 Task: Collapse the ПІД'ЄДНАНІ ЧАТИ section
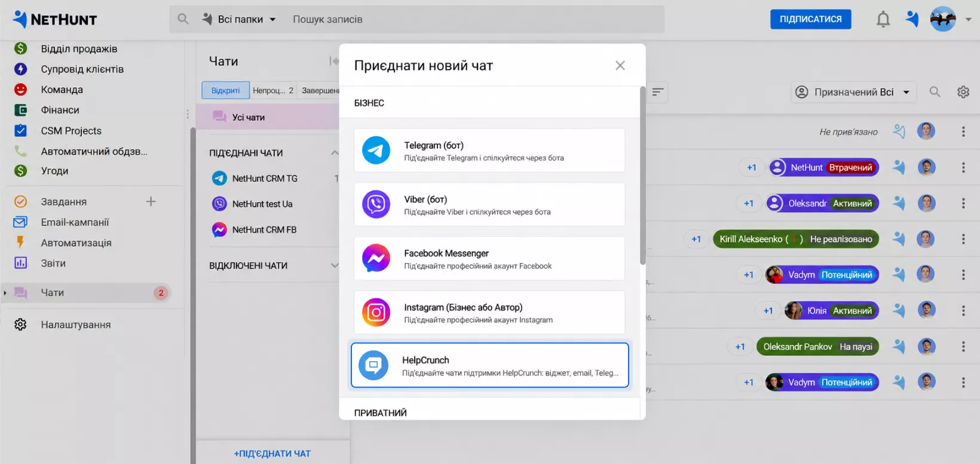point(334,153)
